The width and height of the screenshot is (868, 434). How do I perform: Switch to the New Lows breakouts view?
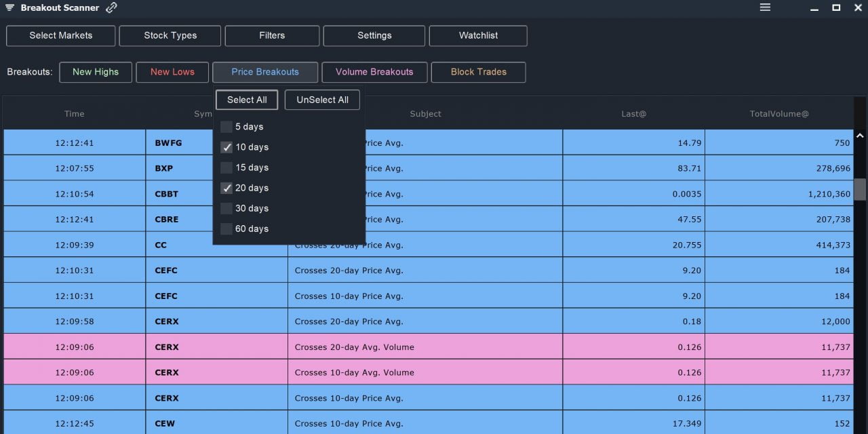pyautogui.click(x=172, y=72)
